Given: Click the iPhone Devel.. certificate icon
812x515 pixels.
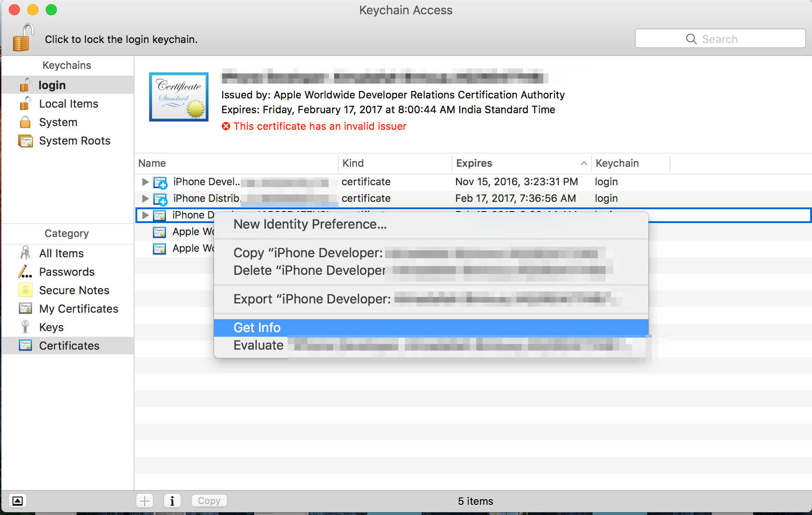Looking at the screenshot, I should pos(160,182).
